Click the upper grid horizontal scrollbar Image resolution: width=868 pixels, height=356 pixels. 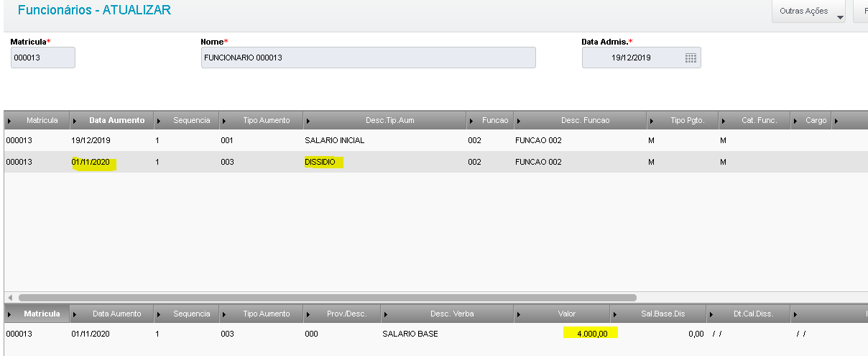[x=327, y=297]
